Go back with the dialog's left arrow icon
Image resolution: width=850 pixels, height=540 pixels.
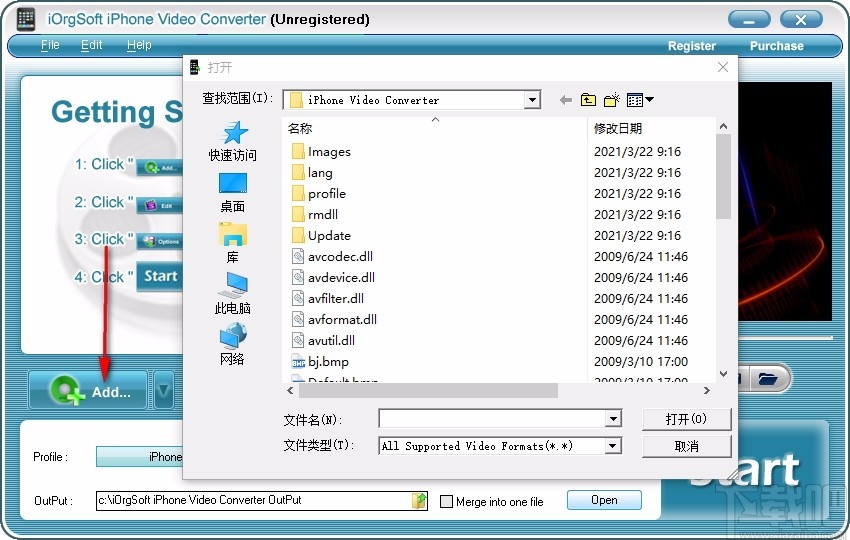(x=565, y=100)
